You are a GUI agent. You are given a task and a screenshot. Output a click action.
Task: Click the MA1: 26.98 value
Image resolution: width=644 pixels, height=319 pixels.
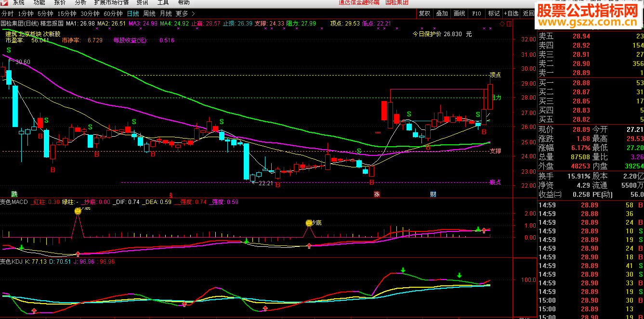[80, 24]
